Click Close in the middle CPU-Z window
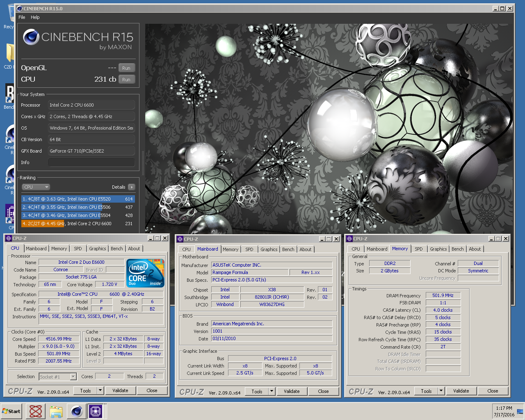This screenshot has width=525, height=420. point(323,391)
